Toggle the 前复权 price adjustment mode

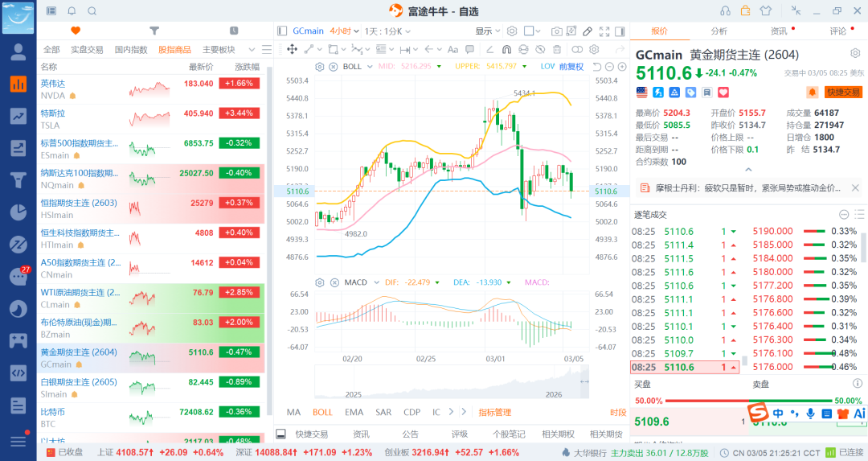pos(571,67)
